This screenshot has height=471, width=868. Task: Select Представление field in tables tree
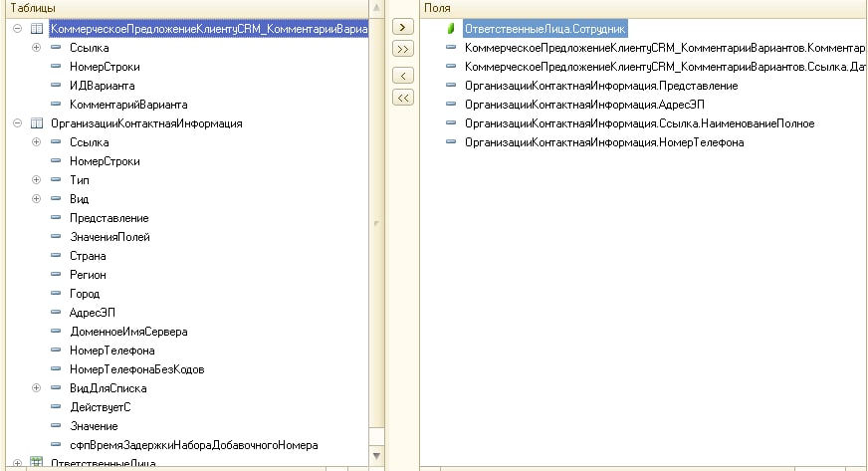pos(109,218)
